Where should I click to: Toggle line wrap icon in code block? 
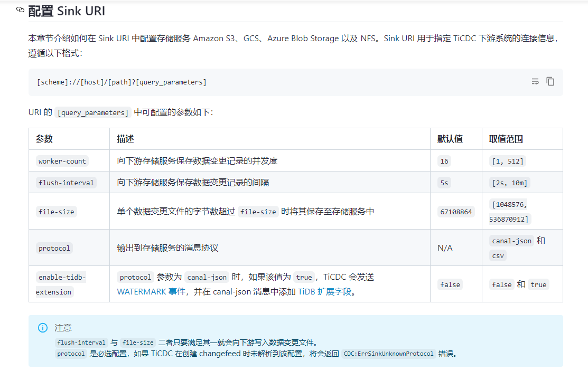[535, 81]
